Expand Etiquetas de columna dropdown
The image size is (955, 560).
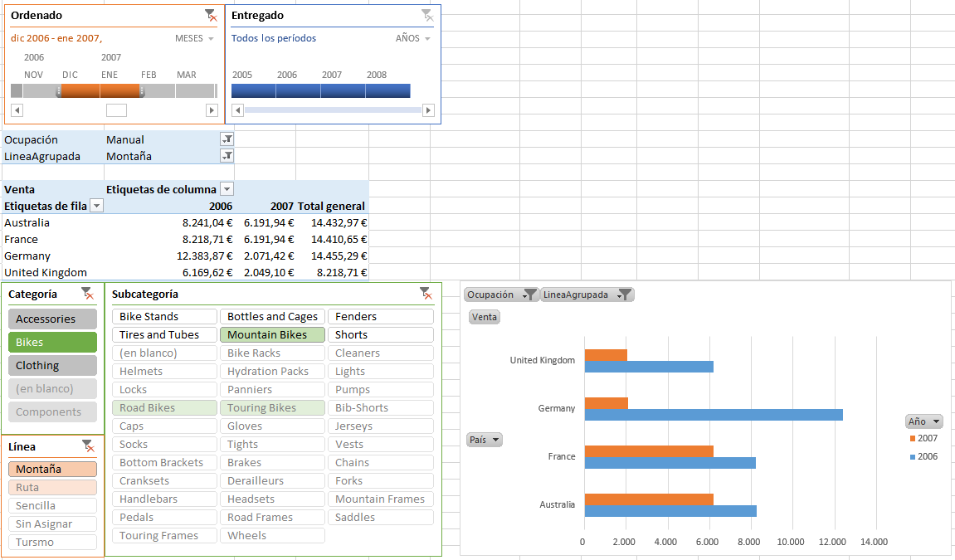pos(227,189)
